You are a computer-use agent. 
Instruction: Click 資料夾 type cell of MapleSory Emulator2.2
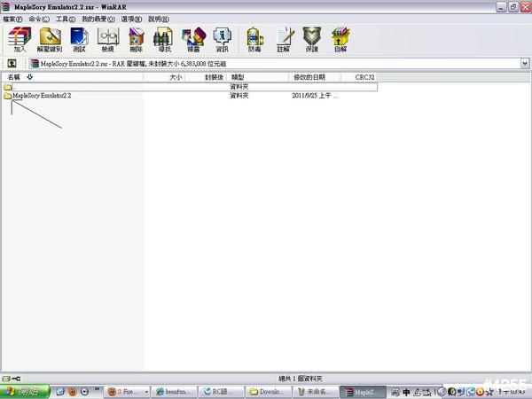pos(239,96)
